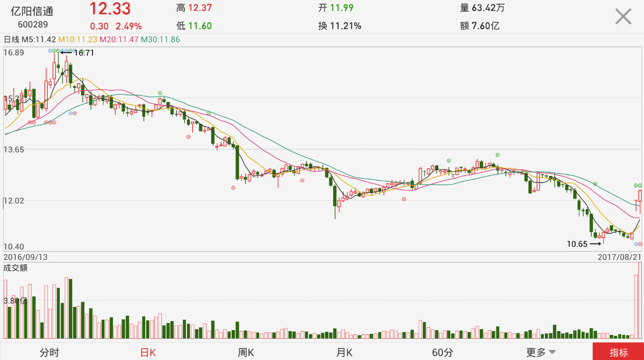Viewport: 644px width, 360px height.
Task: Click the end date 2017/08/21
Action: pos(619,257)
